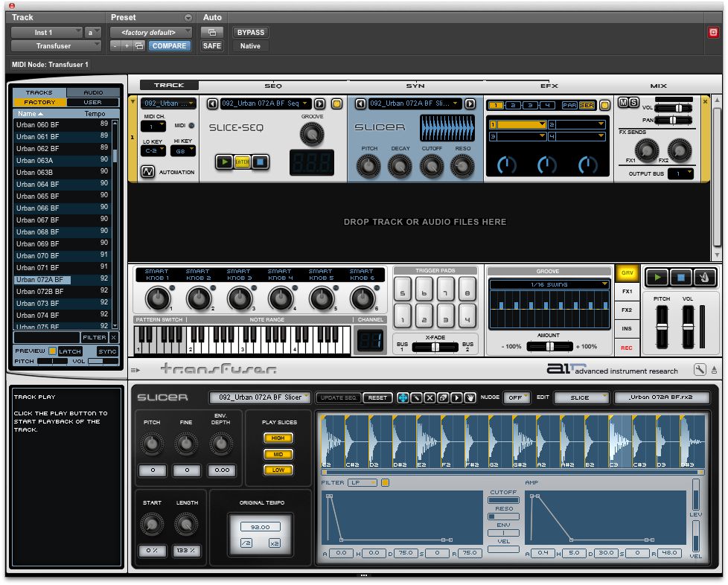Click the Auto window icon above SAFE
The height and width of the screenshot is (585, 728).
pos(212,33)
